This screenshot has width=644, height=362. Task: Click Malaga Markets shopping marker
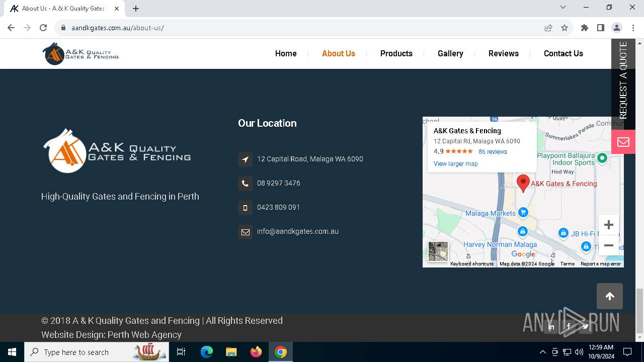point(523,212)
